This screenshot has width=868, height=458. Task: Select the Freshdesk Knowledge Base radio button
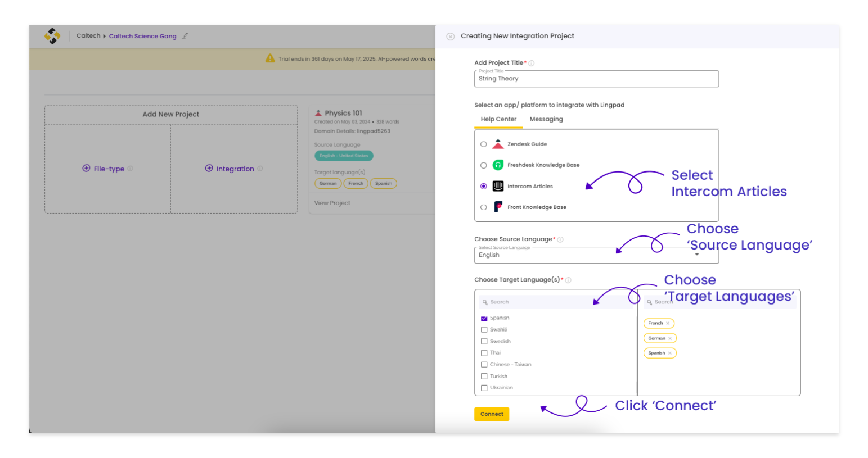point(484,165)
